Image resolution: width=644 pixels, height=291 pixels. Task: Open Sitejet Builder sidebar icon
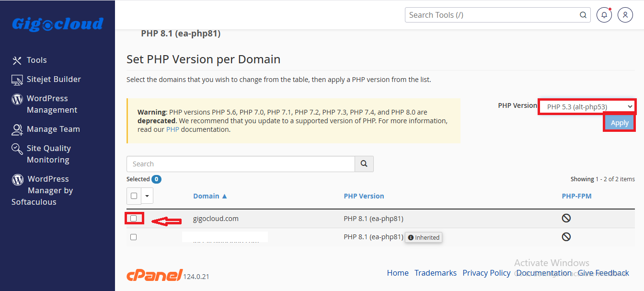(17, 80)
